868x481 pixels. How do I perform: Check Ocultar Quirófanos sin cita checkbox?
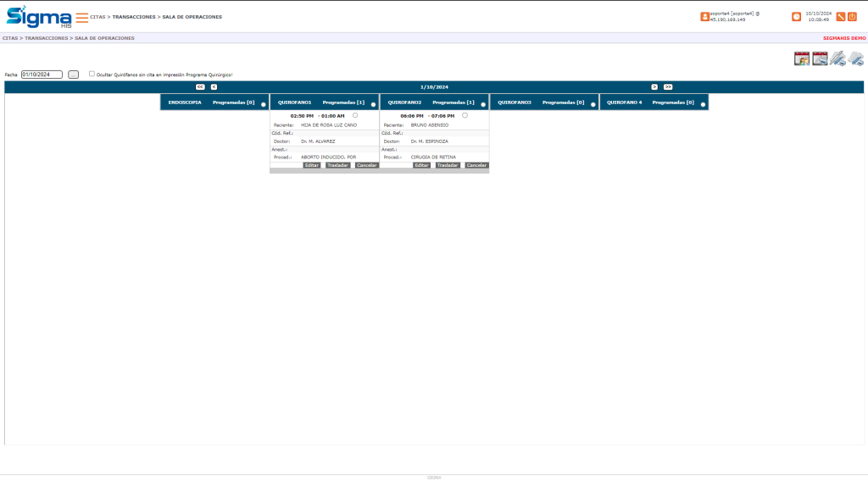click(92, 74)
